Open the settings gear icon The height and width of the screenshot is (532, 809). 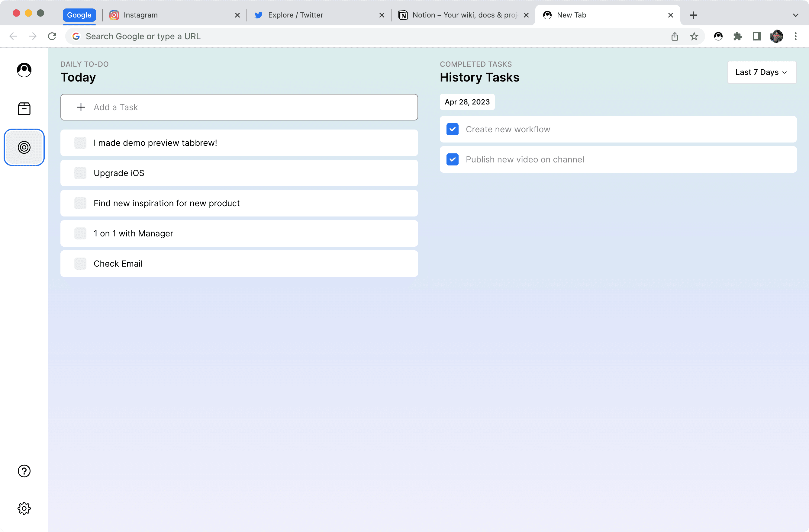24,508
